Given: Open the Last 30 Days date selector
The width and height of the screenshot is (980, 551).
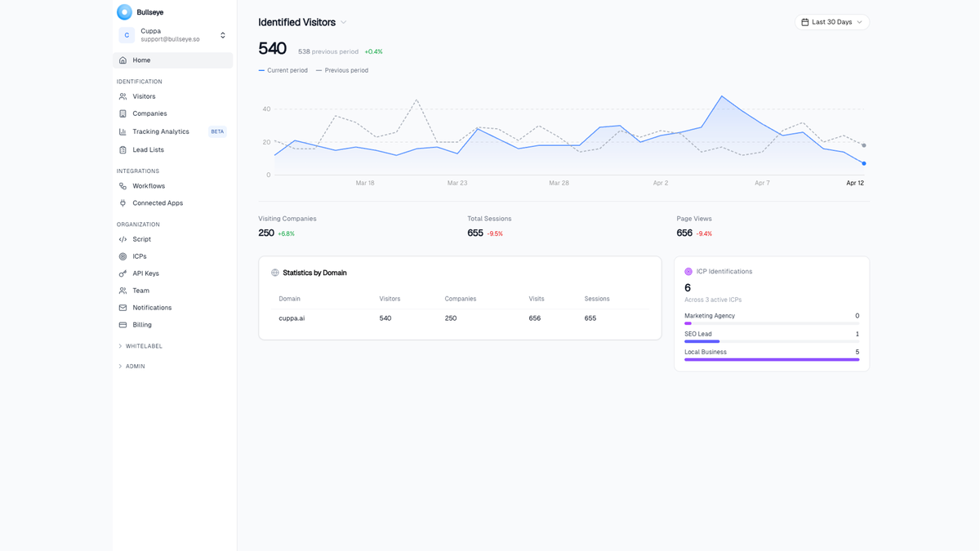Looking at the screenshot, I should [x=831, y=22].
